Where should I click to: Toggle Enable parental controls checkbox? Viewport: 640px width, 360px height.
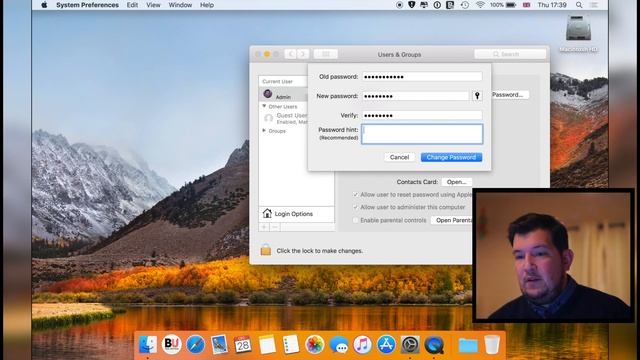pyautogui.click(x=355, y=220)
